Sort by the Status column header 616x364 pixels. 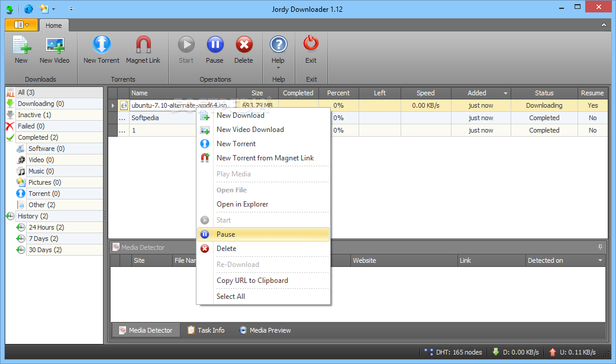tap(544, 93)
